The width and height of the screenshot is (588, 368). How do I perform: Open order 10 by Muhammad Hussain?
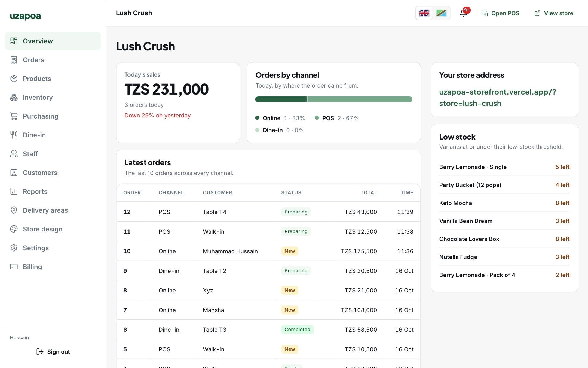tap(268, 251)
